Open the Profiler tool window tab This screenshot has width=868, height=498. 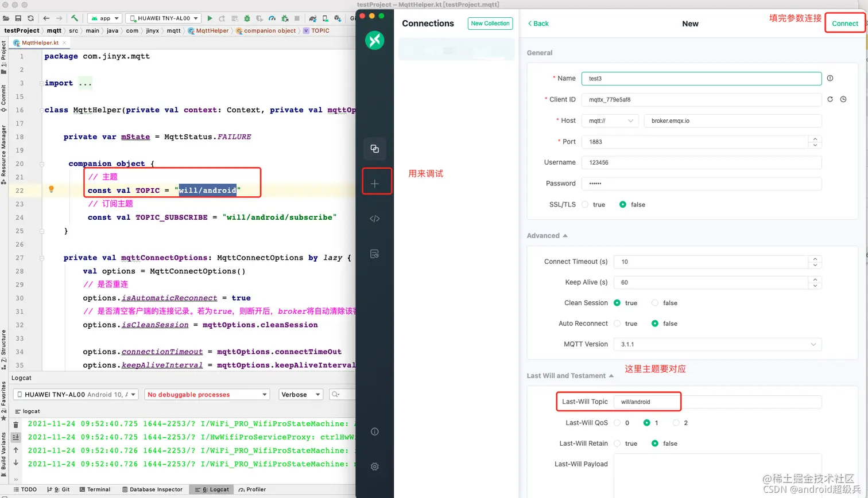[x=253, y=489]
